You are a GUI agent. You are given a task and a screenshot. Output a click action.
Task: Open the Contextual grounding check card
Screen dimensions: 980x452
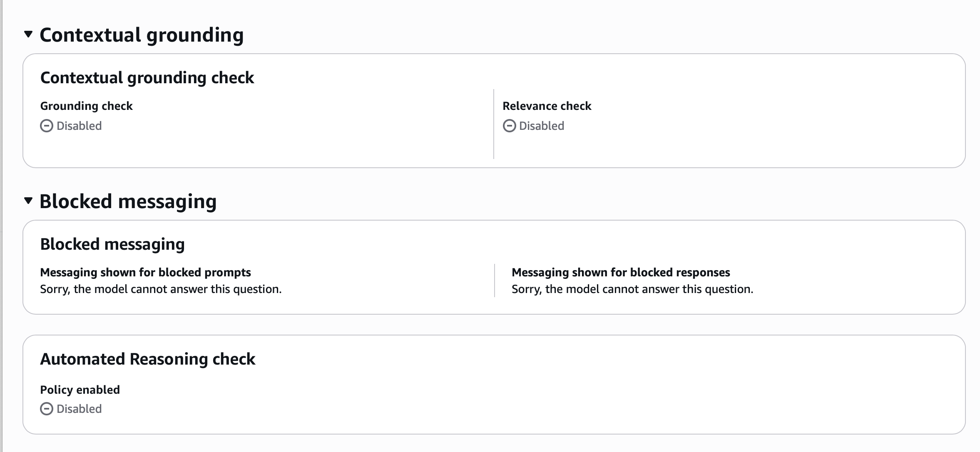click(147, 77)
